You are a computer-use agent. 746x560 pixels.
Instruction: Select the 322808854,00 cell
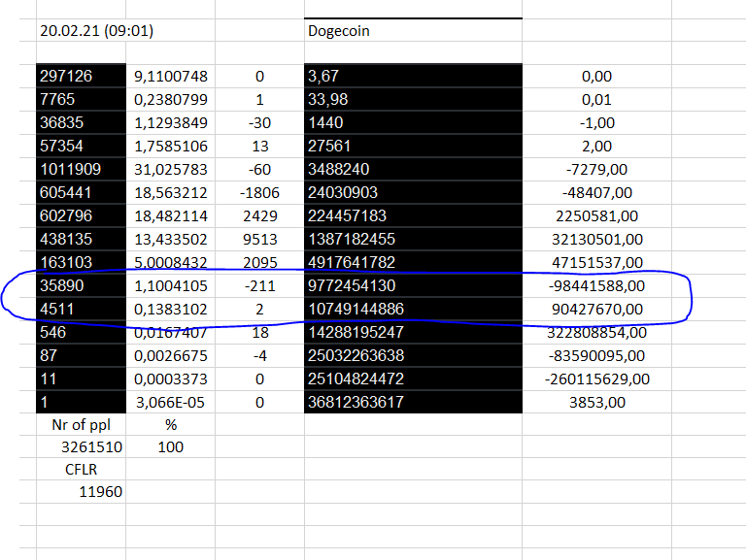(596, 332)
